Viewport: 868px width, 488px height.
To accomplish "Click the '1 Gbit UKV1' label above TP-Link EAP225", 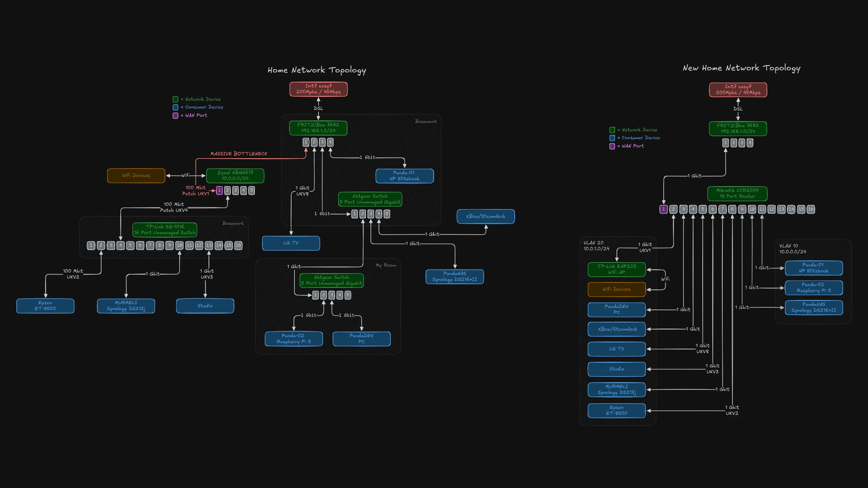I will (645, 247).
